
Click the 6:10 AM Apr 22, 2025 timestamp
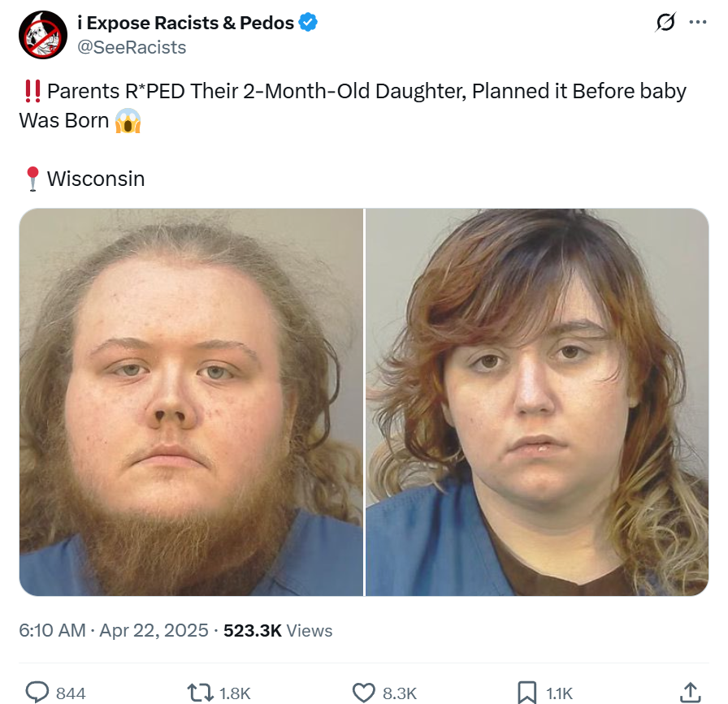point(114,630)
